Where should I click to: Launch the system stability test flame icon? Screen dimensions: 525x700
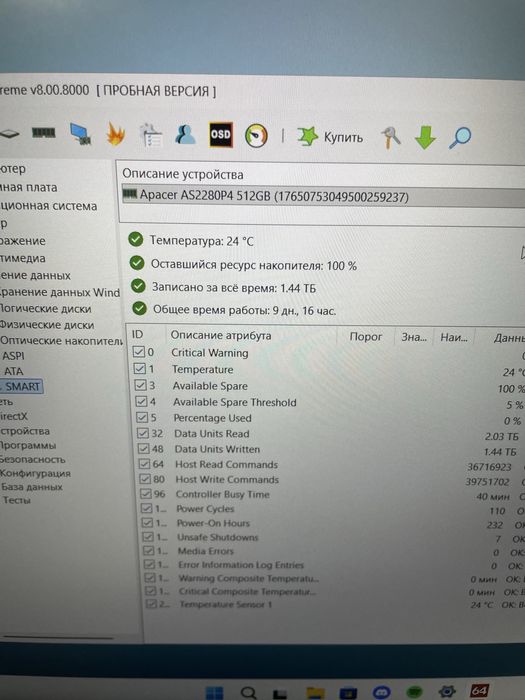point(115,134)
